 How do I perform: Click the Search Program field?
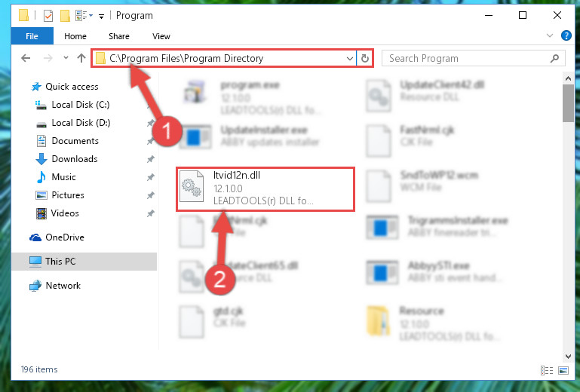(474, 59)
